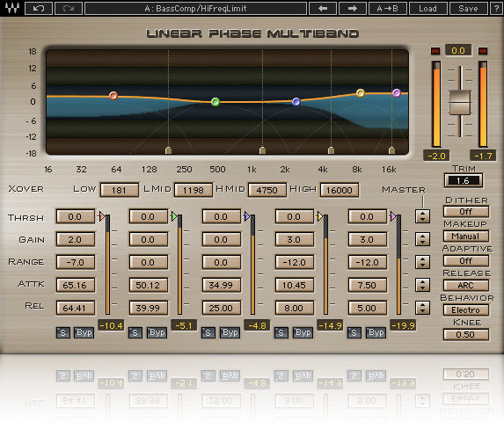
Task: Click the master Release up/down stepper
Action: tap(422, 308)
